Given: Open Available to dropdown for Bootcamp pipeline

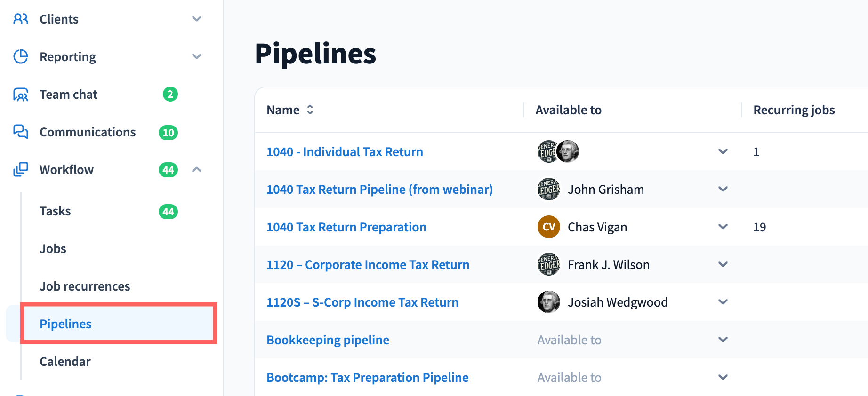Looking at the screenshot, I should pos(723,377).
